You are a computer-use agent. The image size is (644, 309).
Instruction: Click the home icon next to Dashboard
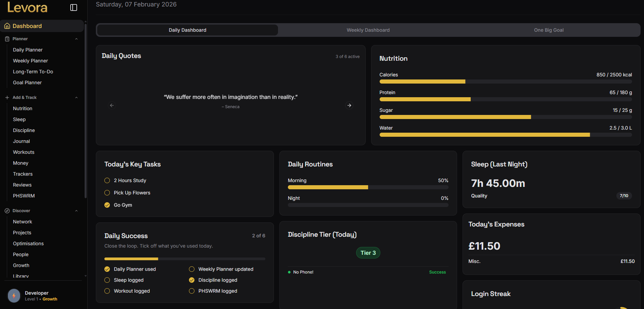(7, 26)
